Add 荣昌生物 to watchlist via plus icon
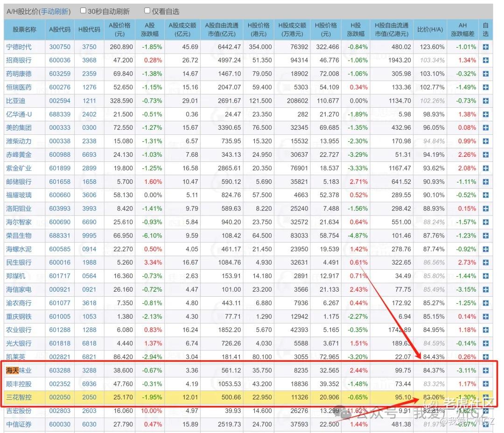 (x=485, y=236)
